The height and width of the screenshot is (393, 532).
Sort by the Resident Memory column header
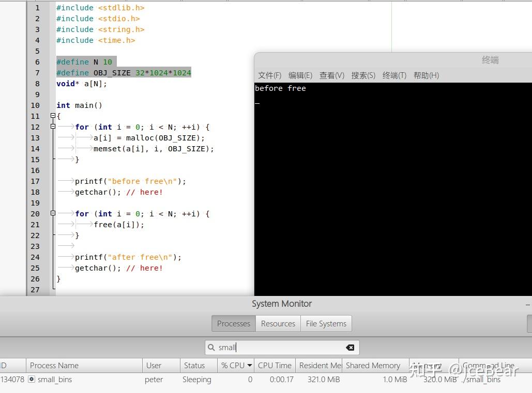point(319,366)
